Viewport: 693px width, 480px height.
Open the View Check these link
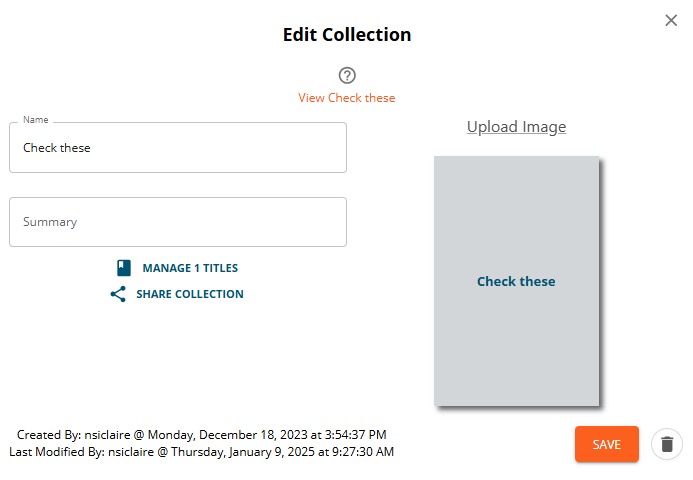point(346,98)
